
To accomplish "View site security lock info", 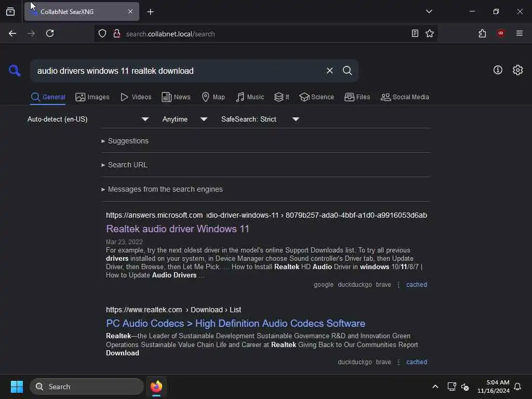I will click(117, 33).
